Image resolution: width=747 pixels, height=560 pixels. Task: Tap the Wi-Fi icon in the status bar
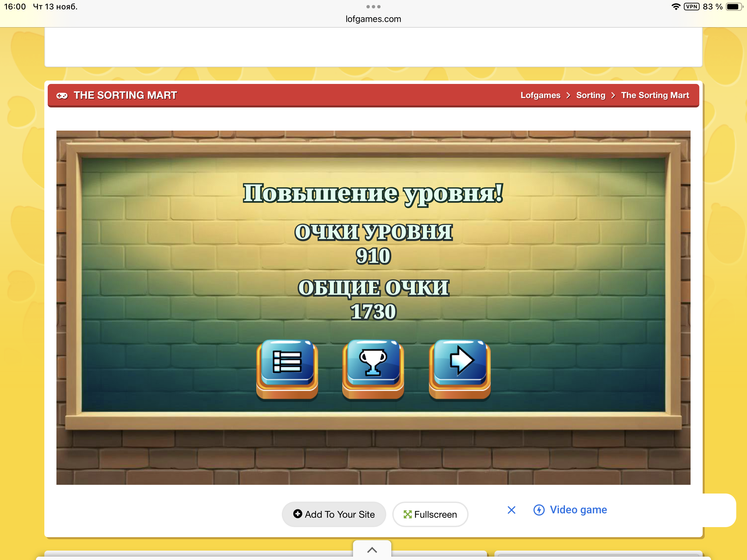click(x=675, y=6)
